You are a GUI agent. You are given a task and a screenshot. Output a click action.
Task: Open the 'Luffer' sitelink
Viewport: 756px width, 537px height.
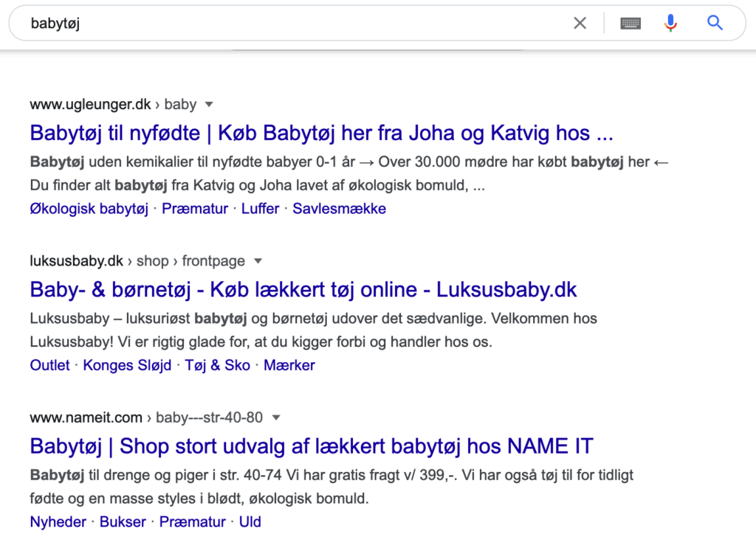point(261,209)
